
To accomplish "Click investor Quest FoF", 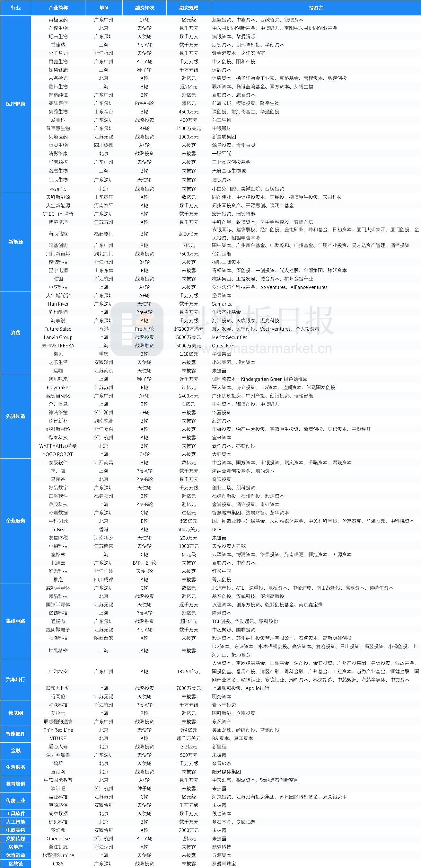I will click(x=223, y=346).
